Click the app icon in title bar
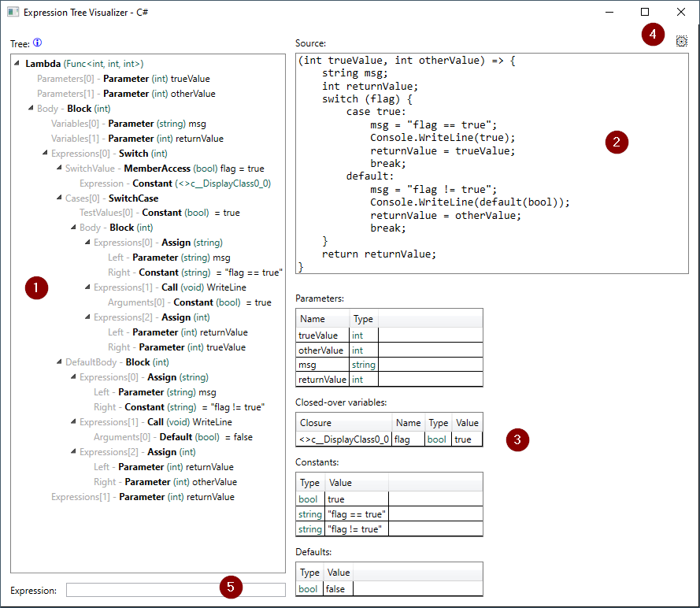Image resolution: width=700 pixels, height=608 pixels. [x=13, y=13]
